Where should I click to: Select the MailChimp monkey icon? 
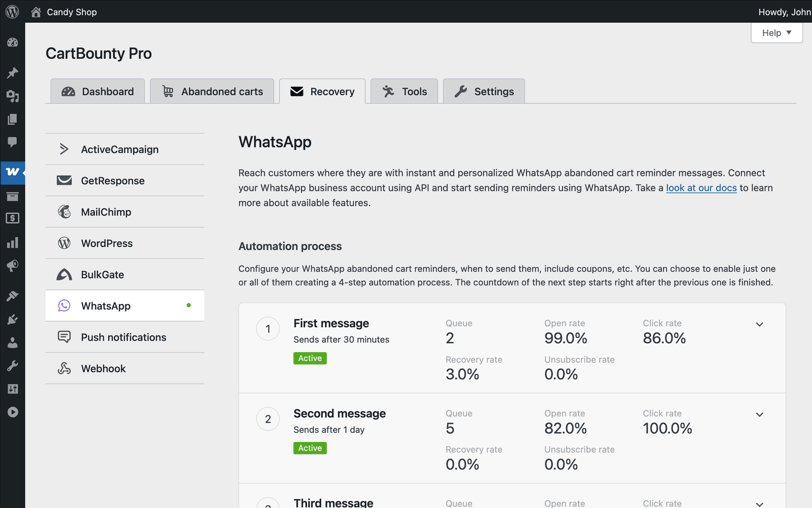tap(64, 212)
